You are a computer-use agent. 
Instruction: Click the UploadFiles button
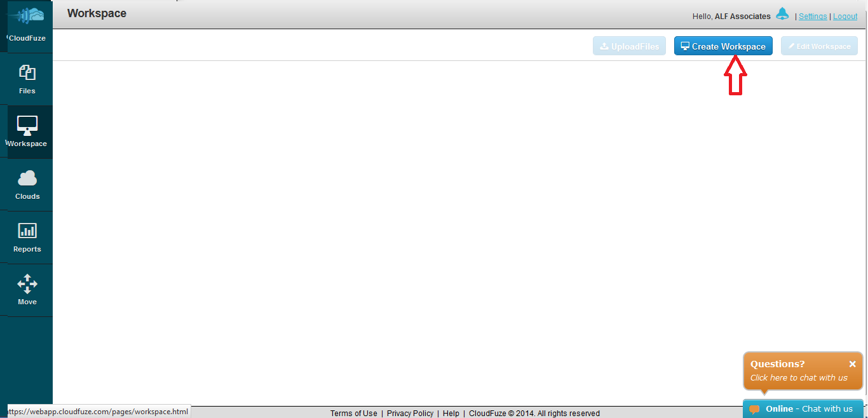point(630,46)
